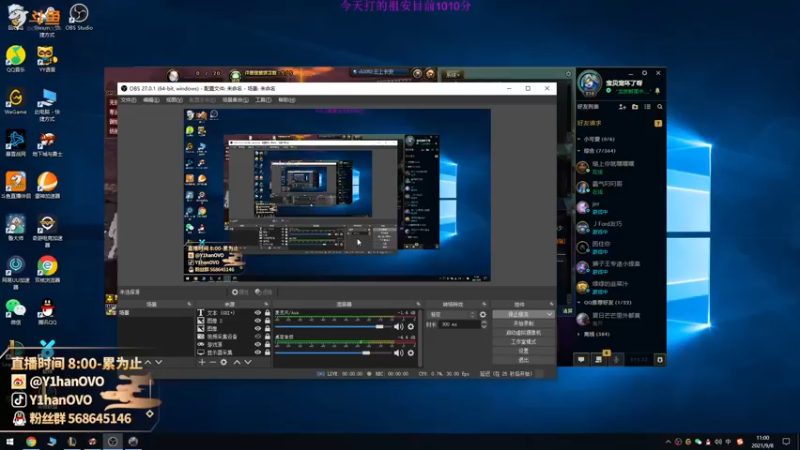The width and height of the screenshot is (800, 450).
Task: Open the 编辑 menu in OBS
Action: point(151,100)
